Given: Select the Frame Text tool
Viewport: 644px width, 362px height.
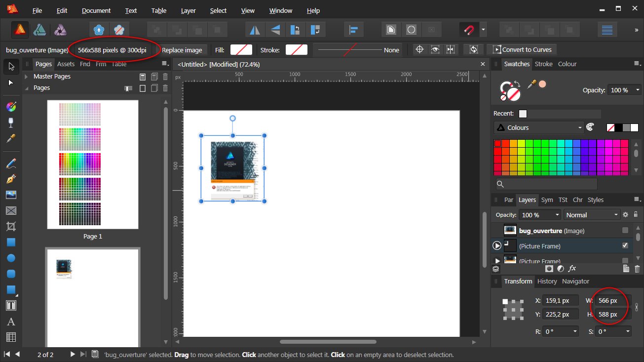Looking at the screenshot, I should tap(11, 306).
